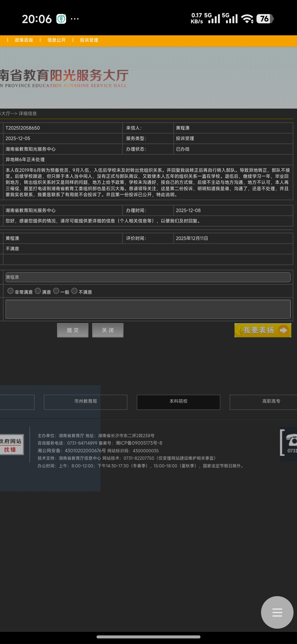Click the 我要表扬 praise button

click(262, 330)
